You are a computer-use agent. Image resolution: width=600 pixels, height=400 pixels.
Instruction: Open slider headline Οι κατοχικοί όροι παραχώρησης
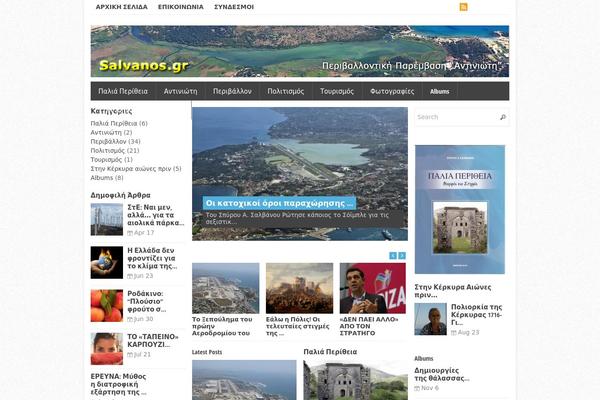279,203
